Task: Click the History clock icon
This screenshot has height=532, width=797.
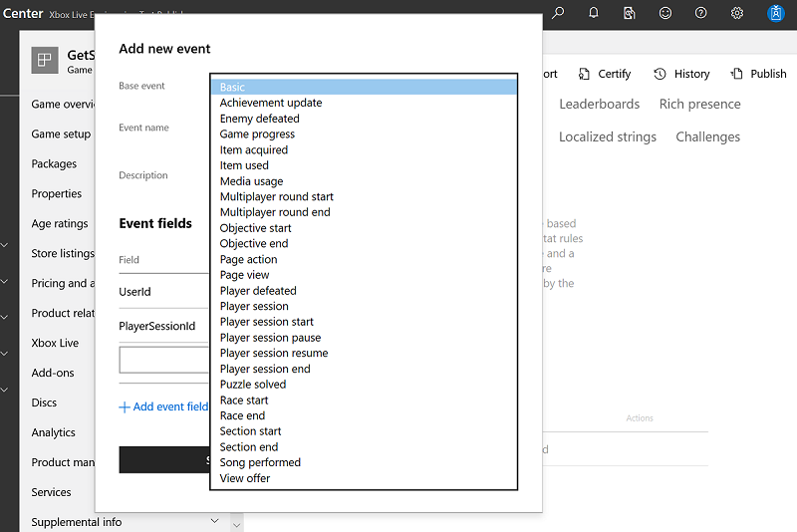Action: coord(660,74)
